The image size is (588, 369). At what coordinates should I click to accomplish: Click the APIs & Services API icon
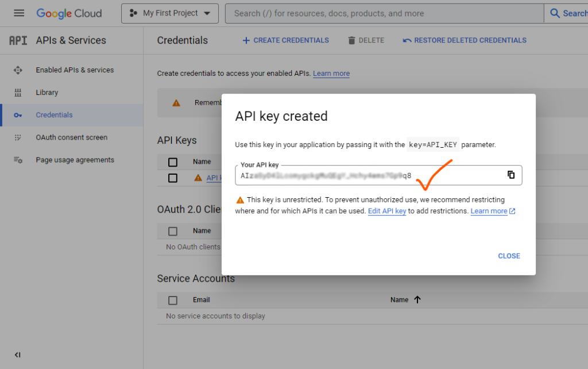coord(18,40)
